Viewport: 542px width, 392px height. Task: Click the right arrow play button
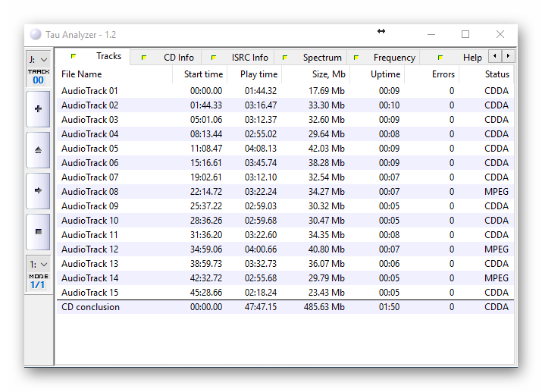click(38, 191)
